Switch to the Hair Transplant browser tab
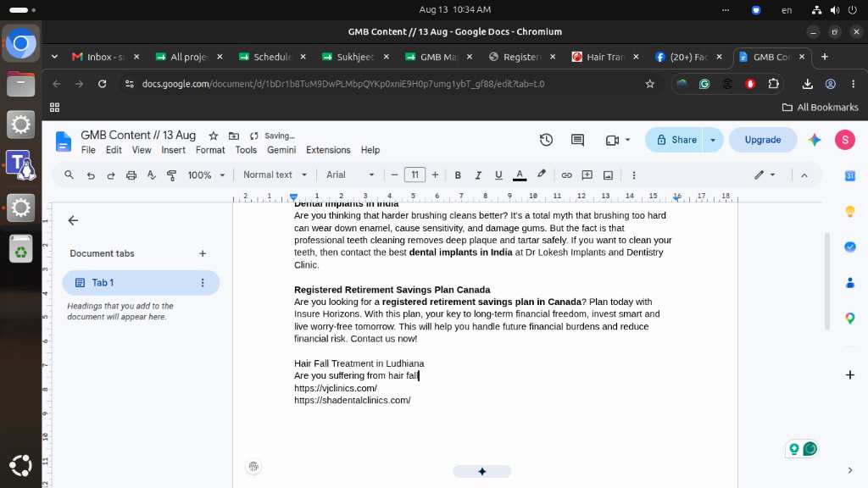 (x=605, y=57)
